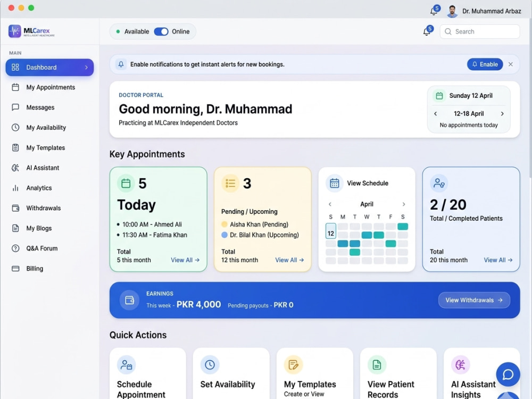Click the Schedule Appointment person icon
This screenshot has height=399, width=532.
pos(126,365)
